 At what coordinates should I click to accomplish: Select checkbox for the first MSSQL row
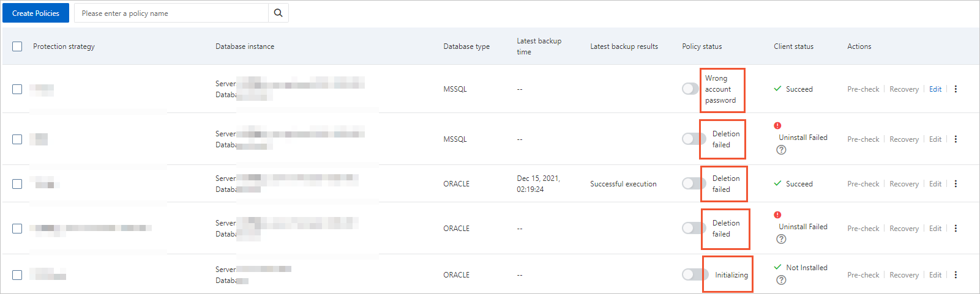tap(17, 89)
